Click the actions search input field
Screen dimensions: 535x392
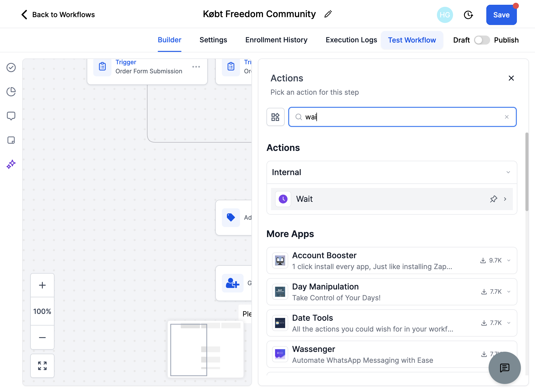pyautogui.click(x=402, y=117)
